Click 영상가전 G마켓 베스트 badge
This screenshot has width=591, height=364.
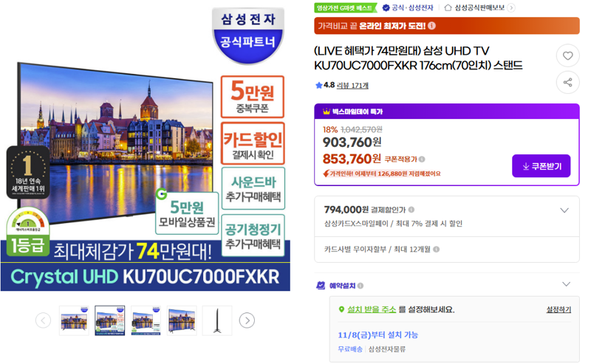point(345,7)
